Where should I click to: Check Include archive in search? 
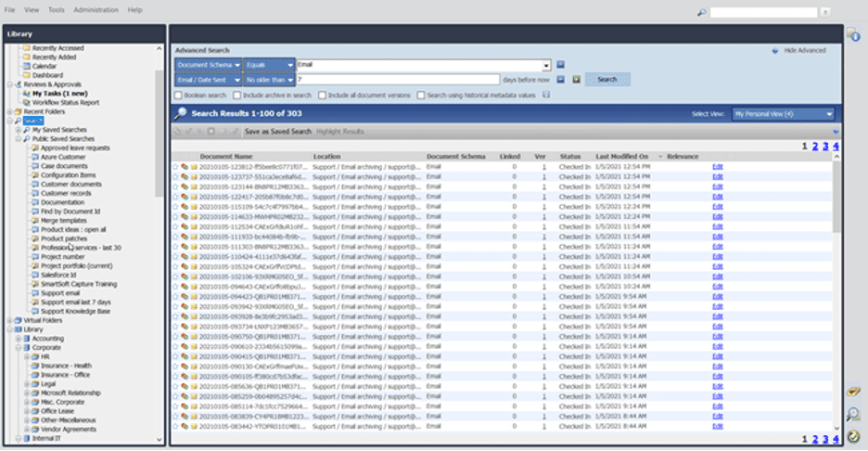coord(236,95)
